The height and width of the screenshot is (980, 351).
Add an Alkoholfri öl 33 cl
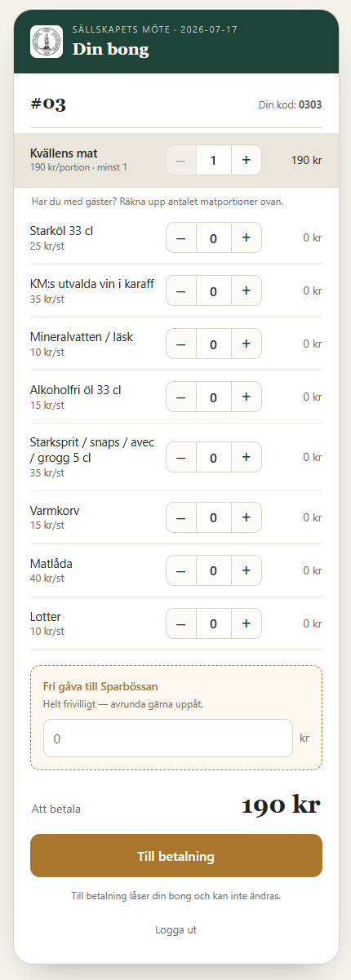point(246,397)
